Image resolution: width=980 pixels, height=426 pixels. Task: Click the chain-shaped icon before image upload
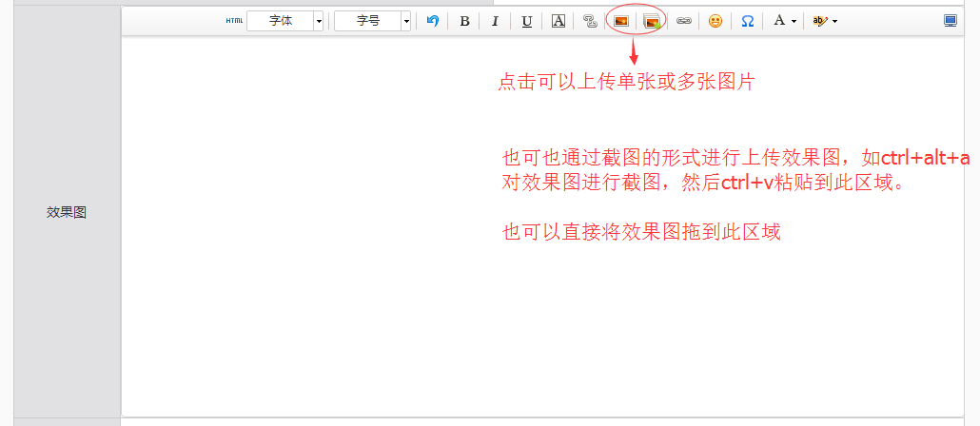589,21
